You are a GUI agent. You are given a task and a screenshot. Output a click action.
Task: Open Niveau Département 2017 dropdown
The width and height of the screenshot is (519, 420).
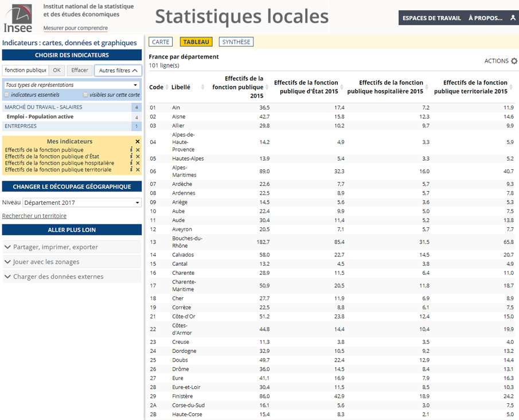(x=82, y=203)
